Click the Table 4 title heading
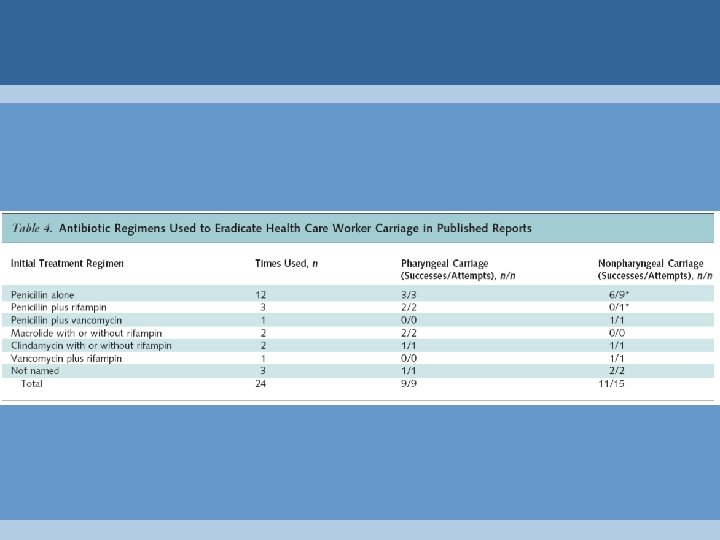 tap(272, 228)
